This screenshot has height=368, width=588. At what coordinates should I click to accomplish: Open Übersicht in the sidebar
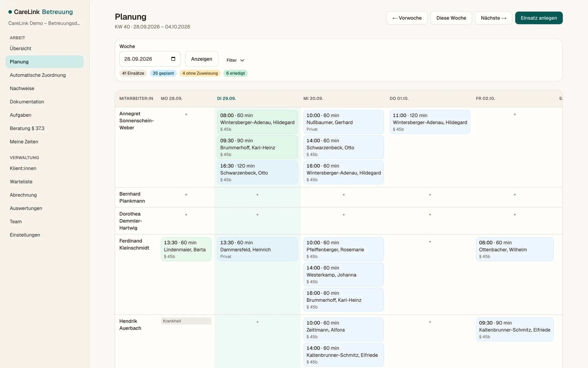click(x=44, y=48)
